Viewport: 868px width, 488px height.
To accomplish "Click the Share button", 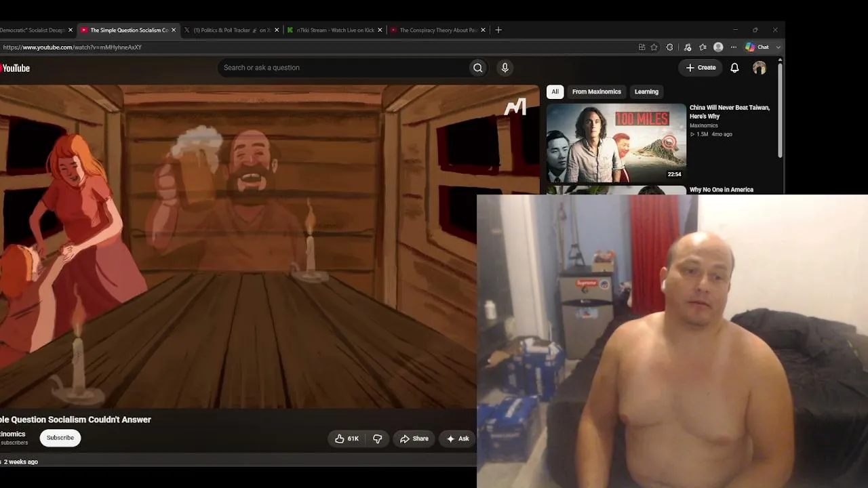I will (414, 439).
